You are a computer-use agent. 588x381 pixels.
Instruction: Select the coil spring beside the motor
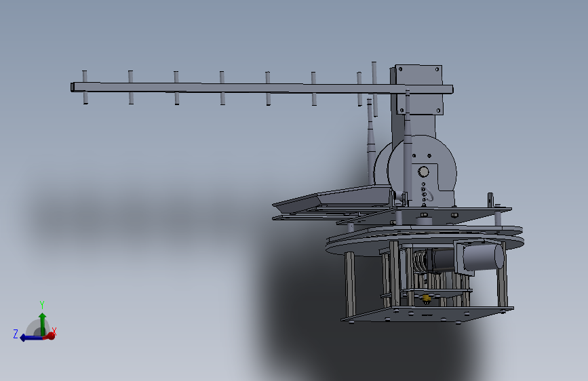click(420, 262)
